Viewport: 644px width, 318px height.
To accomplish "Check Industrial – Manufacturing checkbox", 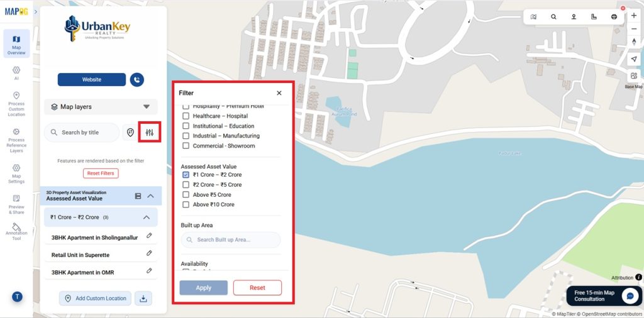I will tap(186, 136).
